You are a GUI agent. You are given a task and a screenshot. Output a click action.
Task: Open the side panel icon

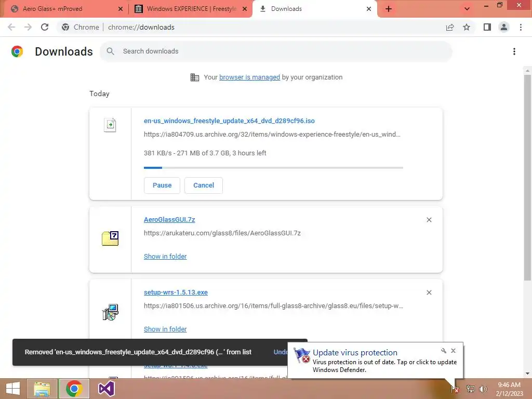(487, 27)
